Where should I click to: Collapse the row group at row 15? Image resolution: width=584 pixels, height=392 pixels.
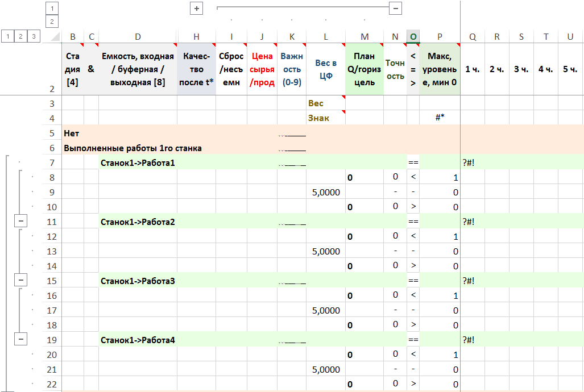21,281
